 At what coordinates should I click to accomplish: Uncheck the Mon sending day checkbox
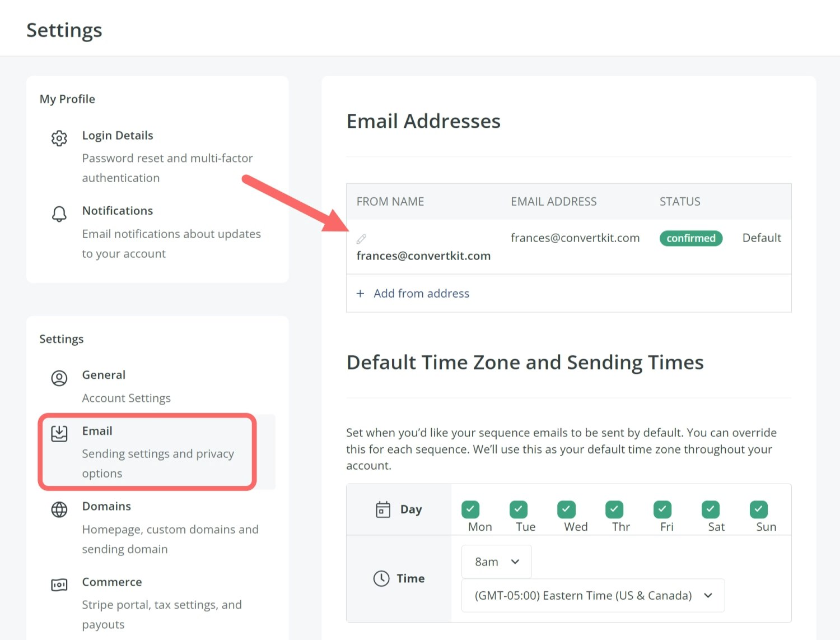pos(470,509)
